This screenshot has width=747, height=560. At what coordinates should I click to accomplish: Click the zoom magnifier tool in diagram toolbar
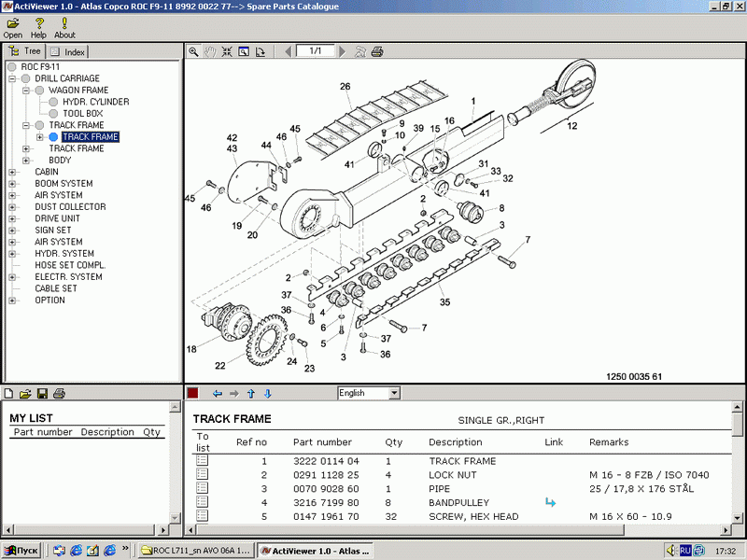click(193, 51)
